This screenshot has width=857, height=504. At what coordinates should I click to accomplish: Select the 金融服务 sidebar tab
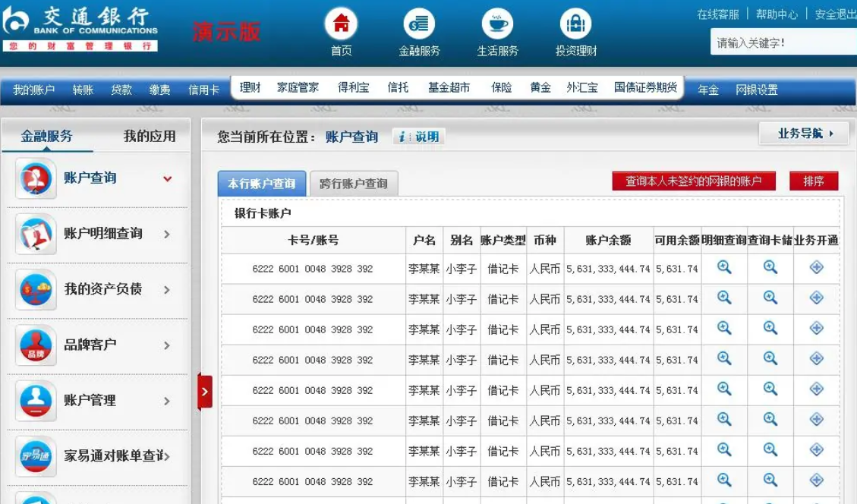click(47, 136)
